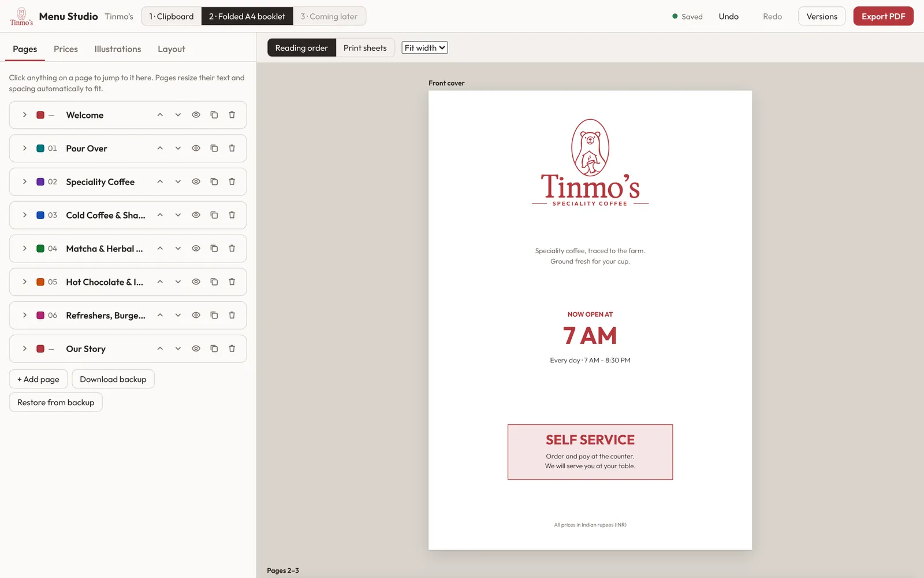Open the Pages tab
The height and width of the screenshot is (578, 924).
point(25,49)
